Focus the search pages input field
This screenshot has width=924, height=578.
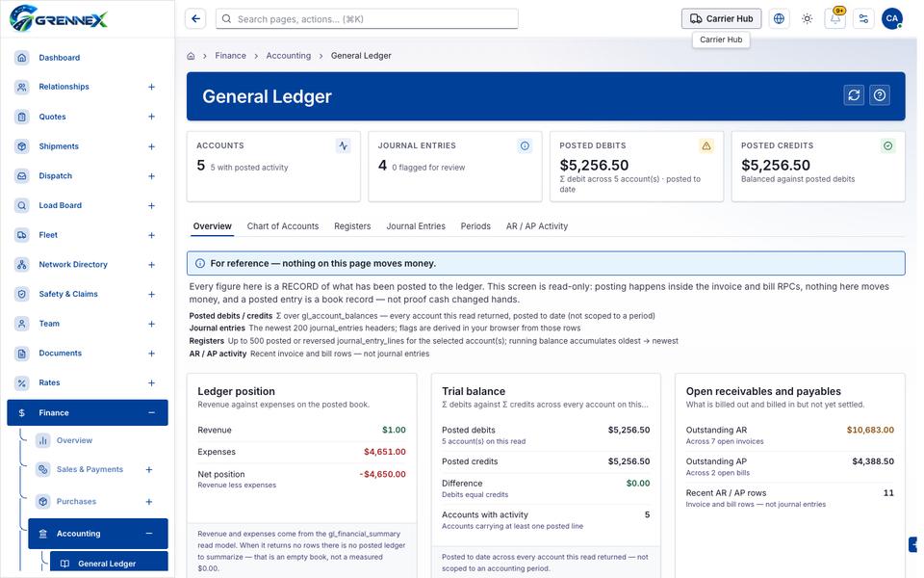367,19
